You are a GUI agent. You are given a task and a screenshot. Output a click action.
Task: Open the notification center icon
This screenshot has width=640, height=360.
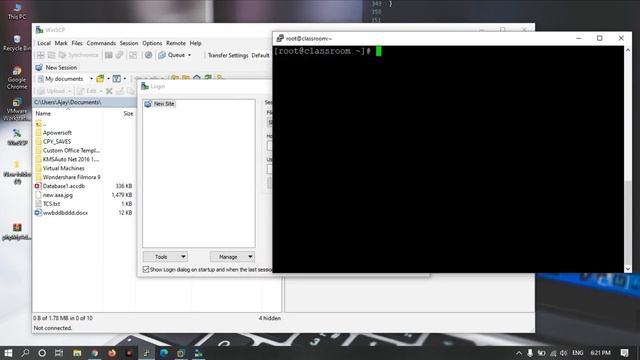click(624, 353)
